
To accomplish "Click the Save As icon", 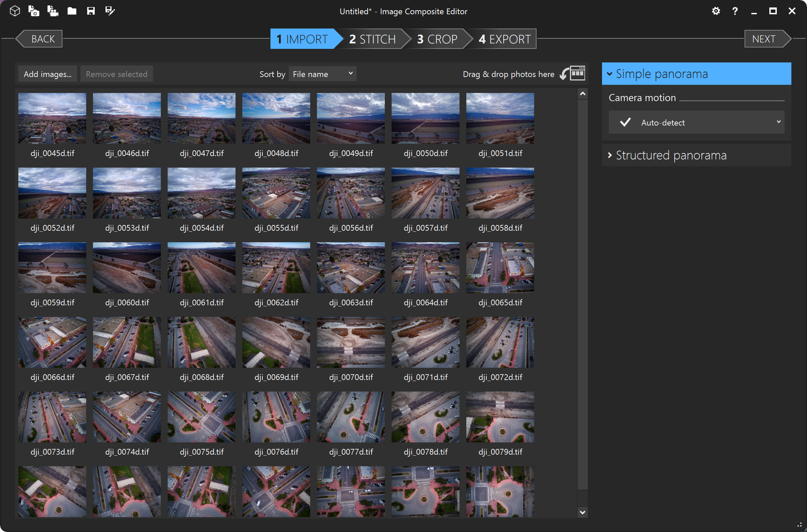I will [x=110, y=11].
